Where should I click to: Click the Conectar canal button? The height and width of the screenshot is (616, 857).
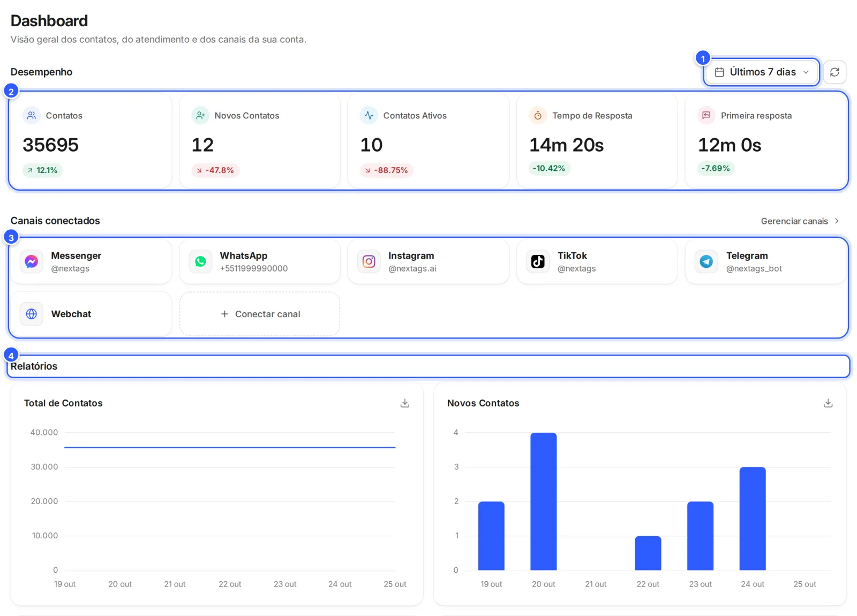[x=260, y=314]
